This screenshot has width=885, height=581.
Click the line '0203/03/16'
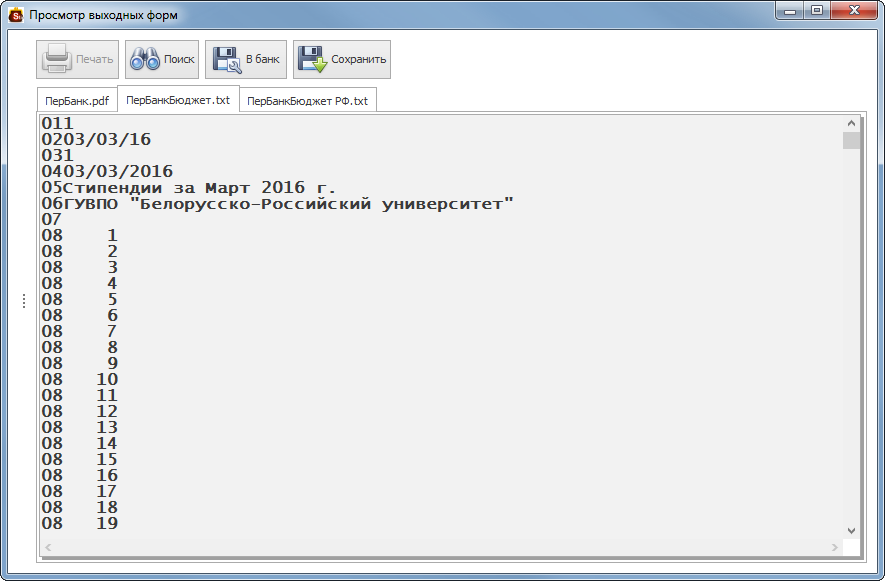click(96, 139)
